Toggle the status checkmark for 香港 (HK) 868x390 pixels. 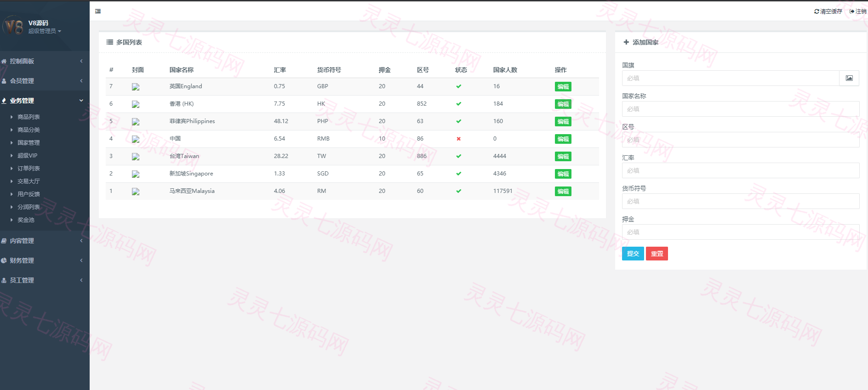coord(458,104)
